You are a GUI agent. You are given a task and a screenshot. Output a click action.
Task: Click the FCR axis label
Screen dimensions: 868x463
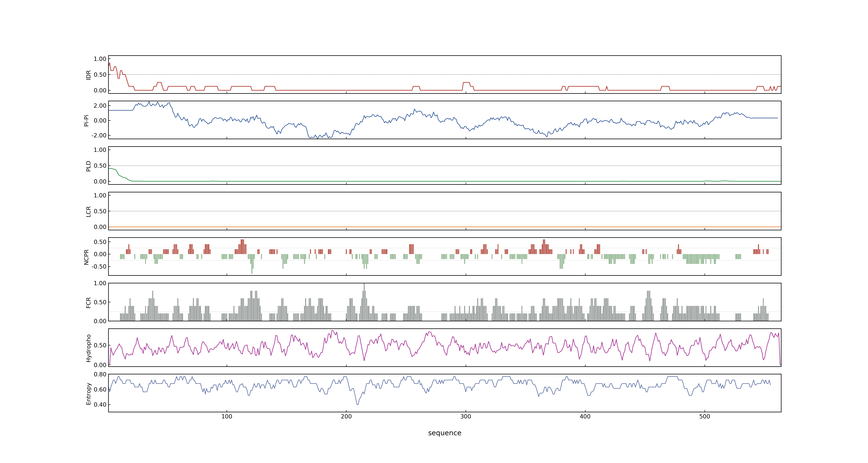click(x=89, y=302)
